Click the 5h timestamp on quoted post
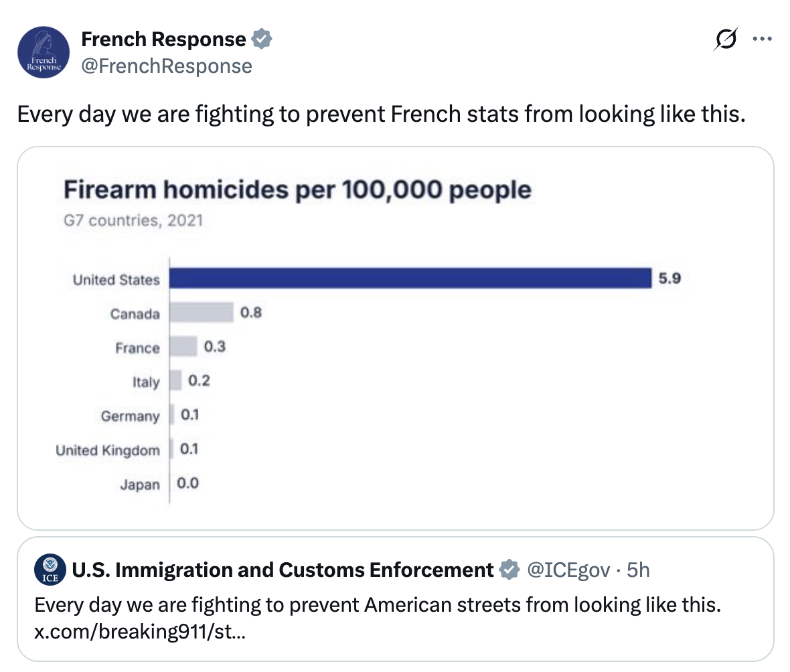 638,570
